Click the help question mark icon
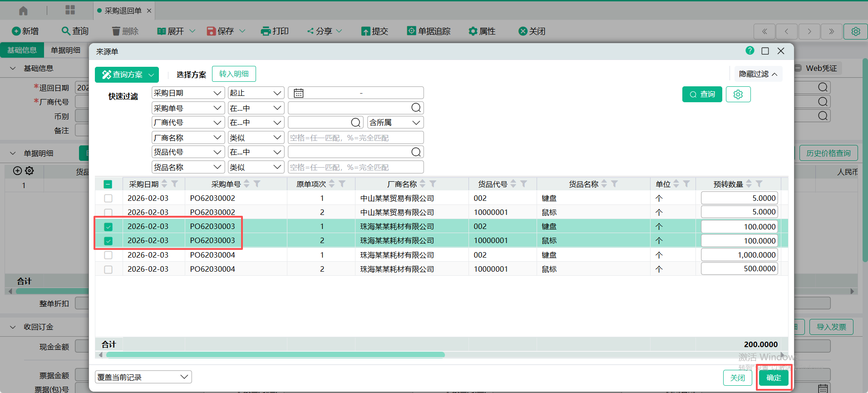 [x=750, y=51]
